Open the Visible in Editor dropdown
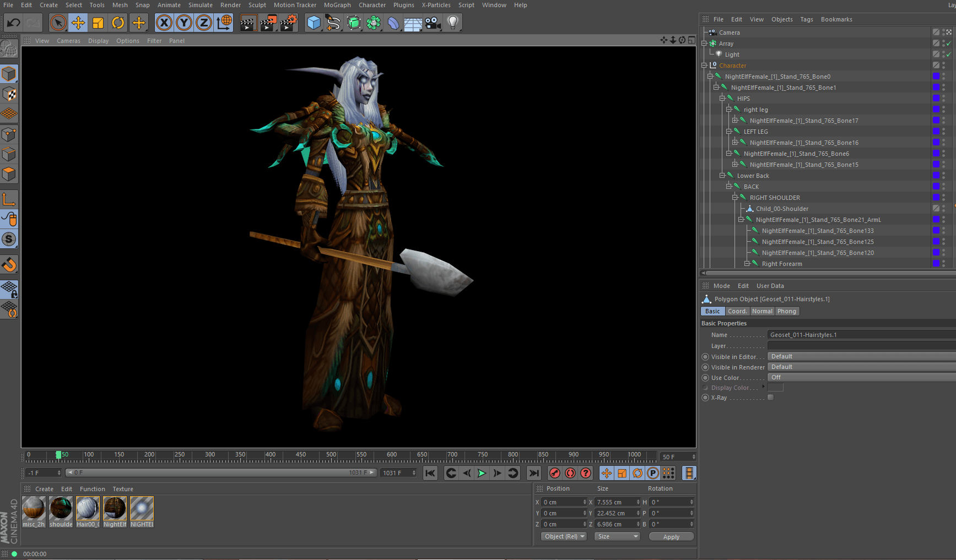Viewport: 956px width, 560px height. point(861,356)
